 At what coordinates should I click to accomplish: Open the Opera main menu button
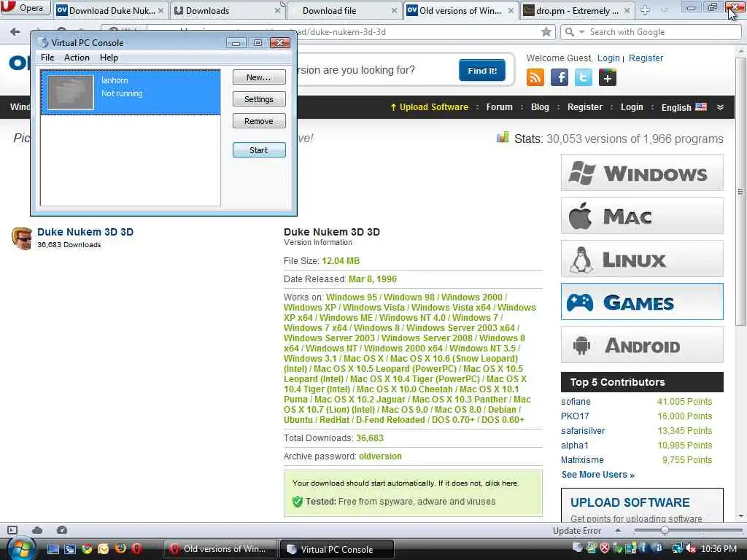[24, 8]
